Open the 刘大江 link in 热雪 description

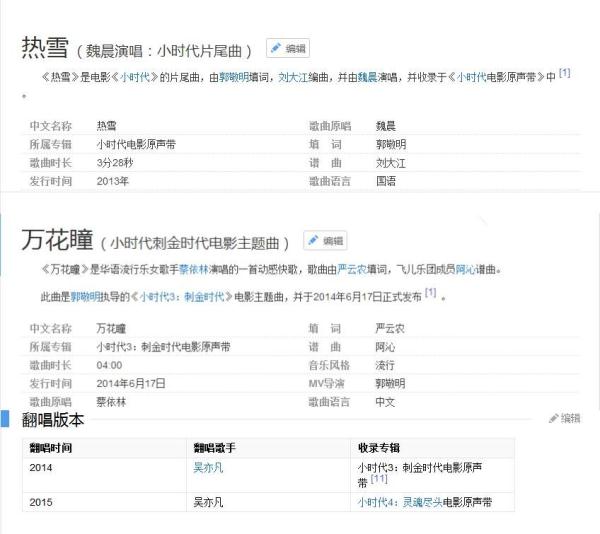click(x=293, y=77)
